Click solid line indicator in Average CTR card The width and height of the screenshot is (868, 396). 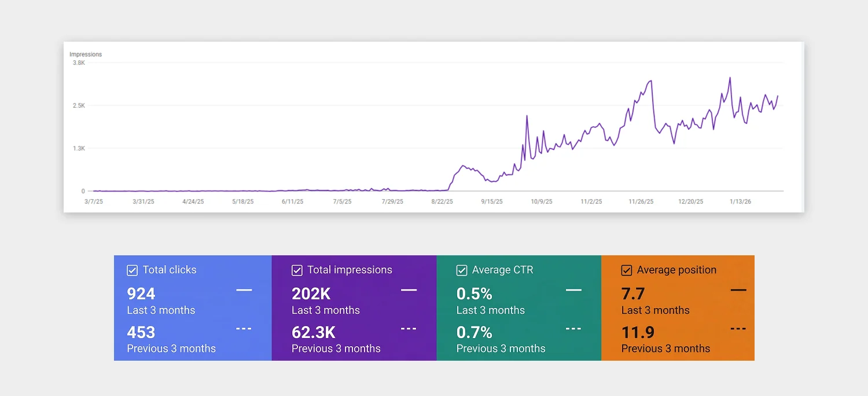[573, 289]
